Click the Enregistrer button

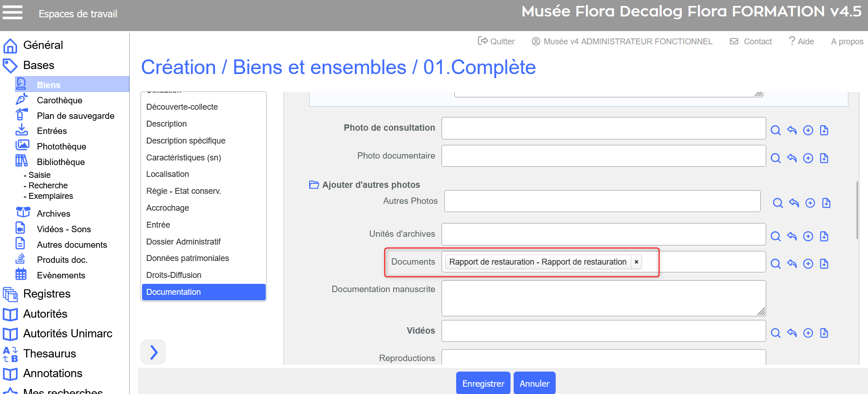[483, 383]
